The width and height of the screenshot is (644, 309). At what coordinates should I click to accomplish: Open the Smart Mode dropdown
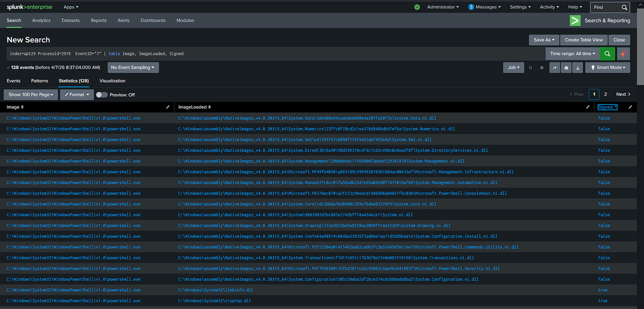(x=608, y=68)
